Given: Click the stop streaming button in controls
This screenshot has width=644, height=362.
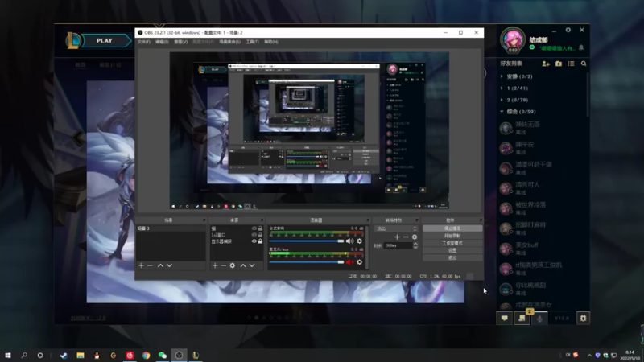Looking at the screenshot, I should [452, 228].
